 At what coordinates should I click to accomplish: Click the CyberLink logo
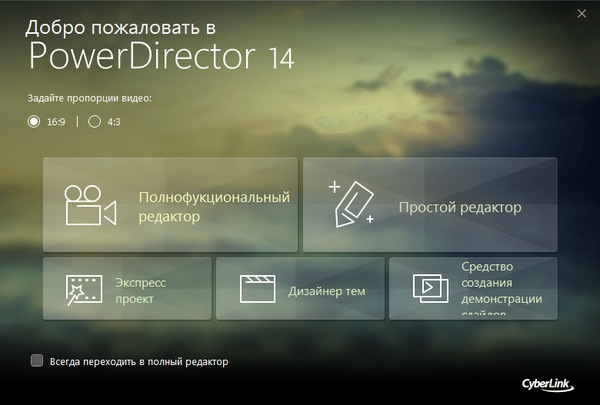coord(549,382)
